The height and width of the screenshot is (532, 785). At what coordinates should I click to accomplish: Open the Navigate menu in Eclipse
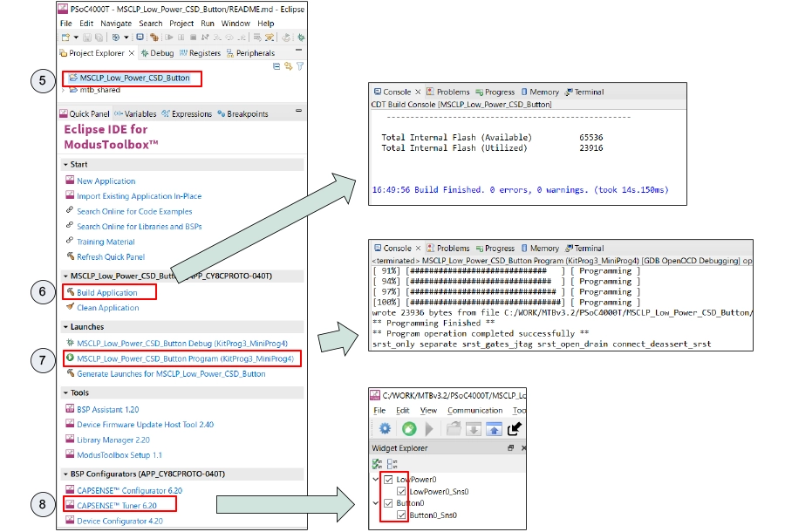pos(116,24)
